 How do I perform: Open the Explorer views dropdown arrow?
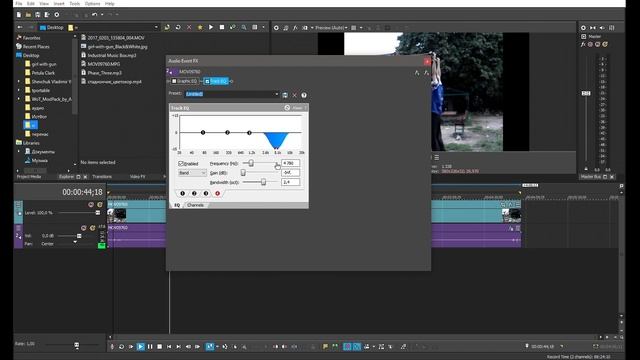tap(263, 27)
